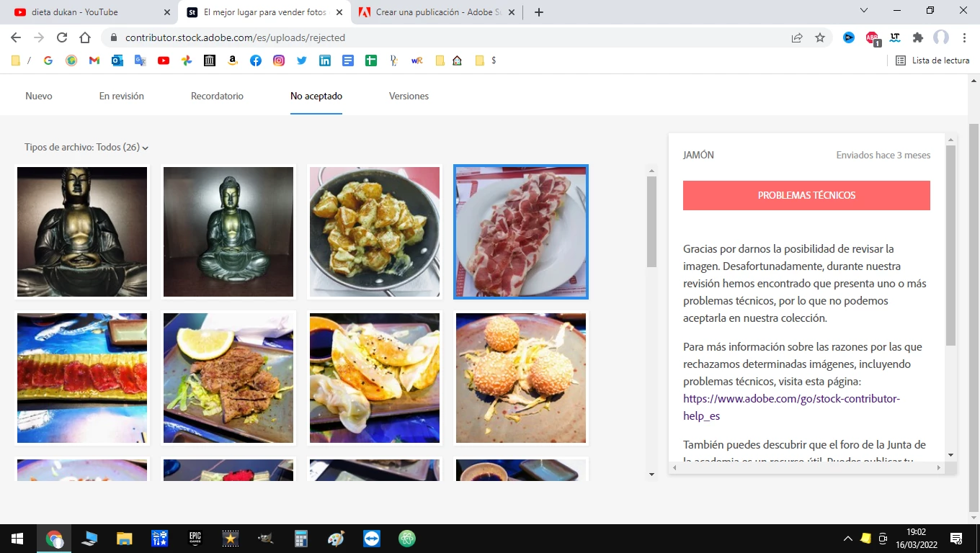
Task: Click the 'PROBLEMAS TÉCNICOS' red banner
Action: coord(806,195)
